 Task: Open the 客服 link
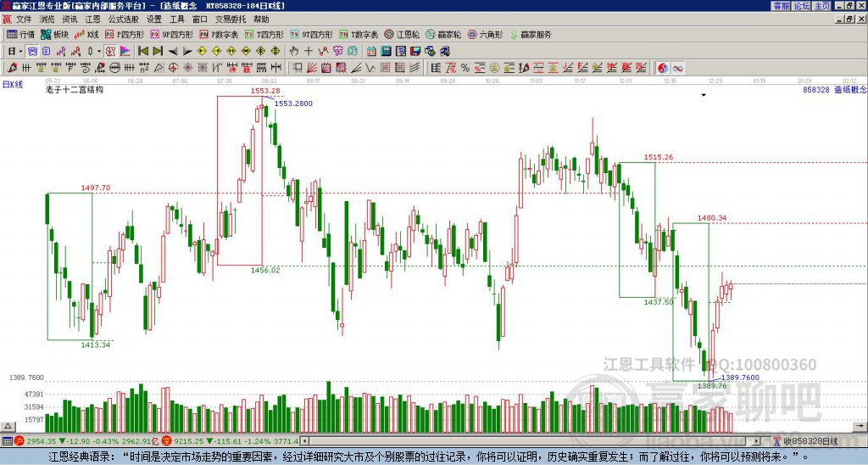click(781, 6)
